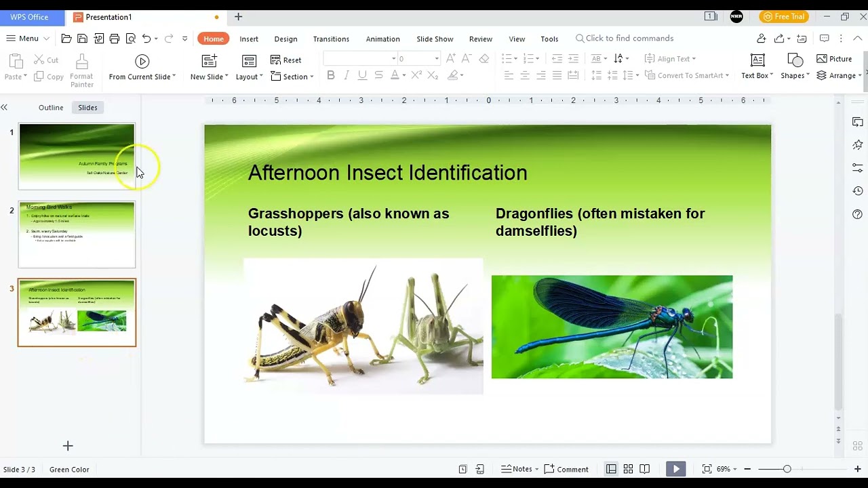The image size is (868, 488).
Task: Select the Format Painter tool
Action: pyautogui.click(x=81, y=71)
